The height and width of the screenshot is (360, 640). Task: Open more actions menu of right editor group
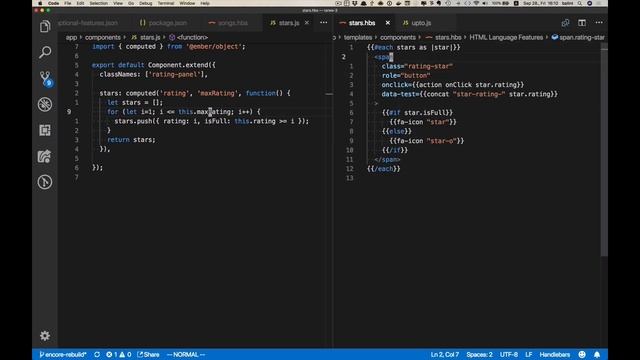599,23
